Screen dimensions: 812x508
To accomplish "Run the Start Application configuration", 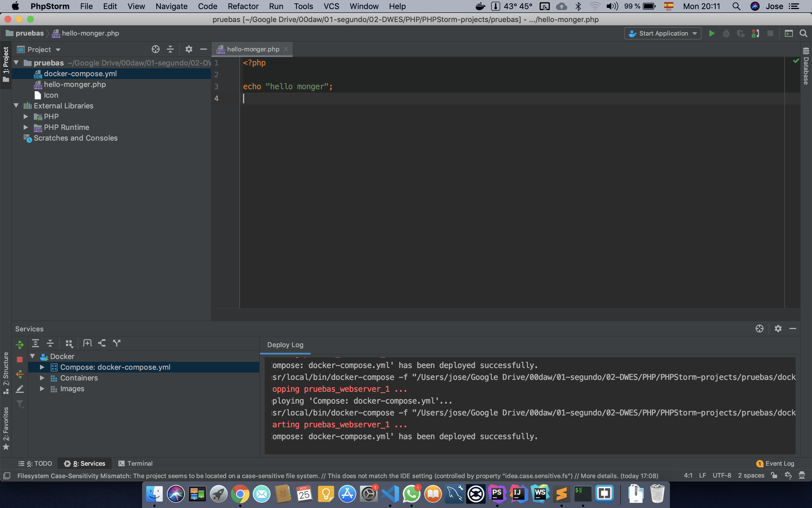I will (712, 33).
